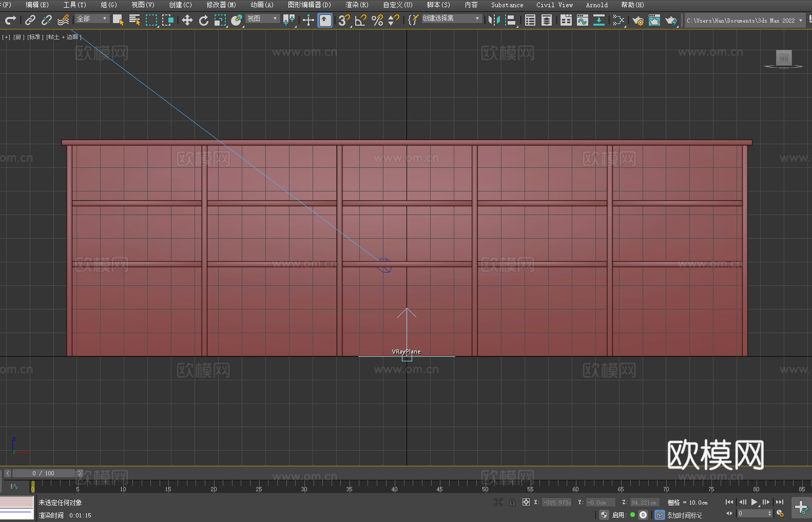The height and width of the screenshot is (522, 812).
Task: Select the Link objects tool
Action: click(x=30, y=20)
